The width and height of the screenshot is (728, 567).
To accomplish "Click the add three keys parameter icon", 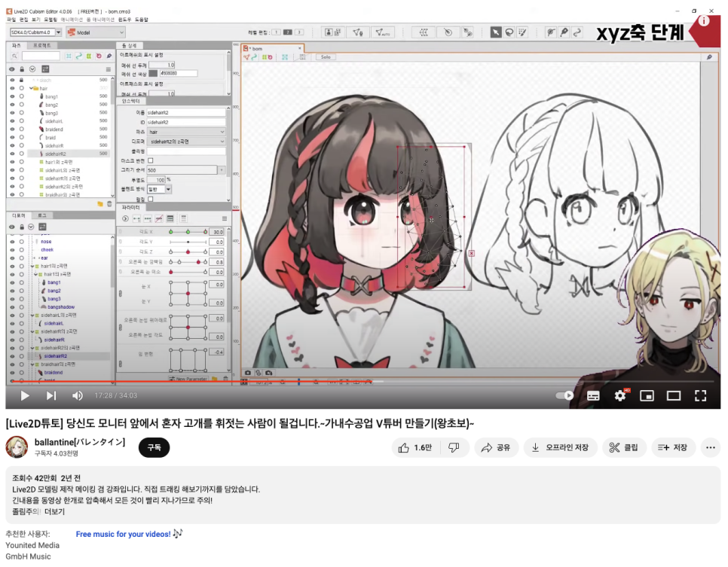I will point(148,218).
